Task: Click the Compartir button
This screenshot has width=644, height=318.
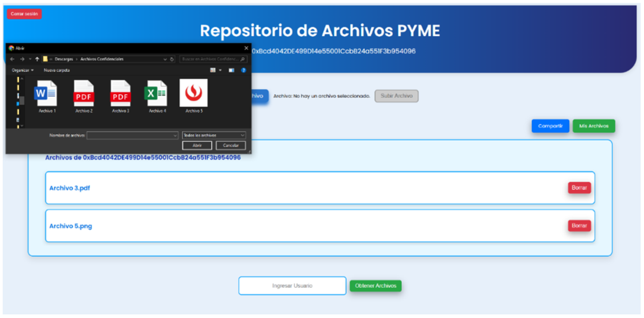Action: (550, 126)
